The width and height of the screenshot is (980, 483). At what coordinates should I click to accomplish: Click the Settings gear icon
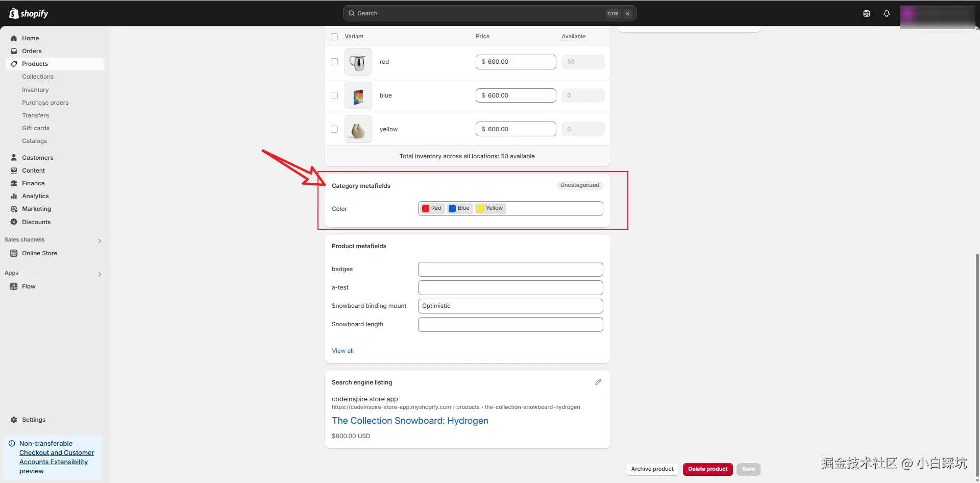pyautogui.click(x=14, y=420)
